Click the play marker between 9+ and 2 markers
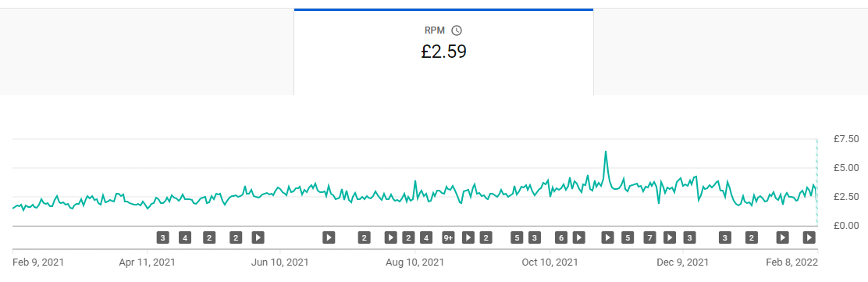Image resolution: width=868 pixels, height=282 pixels. click(x=468, y=237)
